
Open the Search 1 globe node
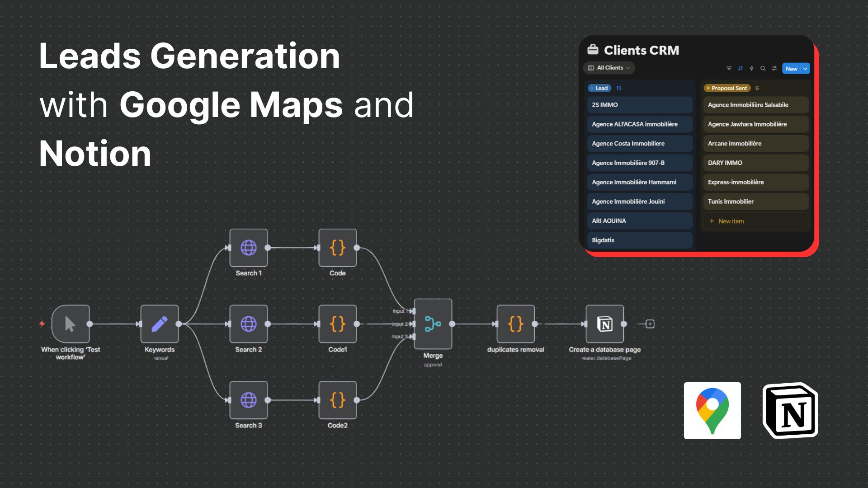[x=248, y=248]
